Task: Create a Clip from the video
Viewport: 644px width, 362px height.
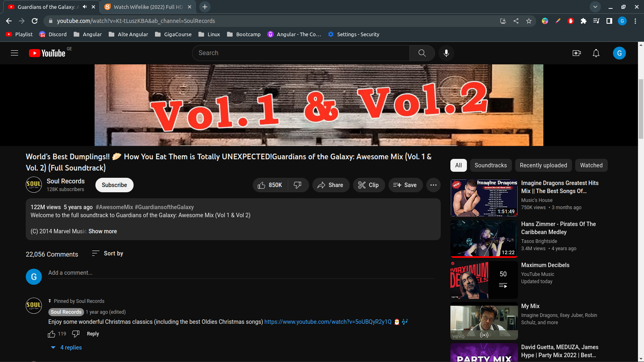Action: [x=369, y=185]
